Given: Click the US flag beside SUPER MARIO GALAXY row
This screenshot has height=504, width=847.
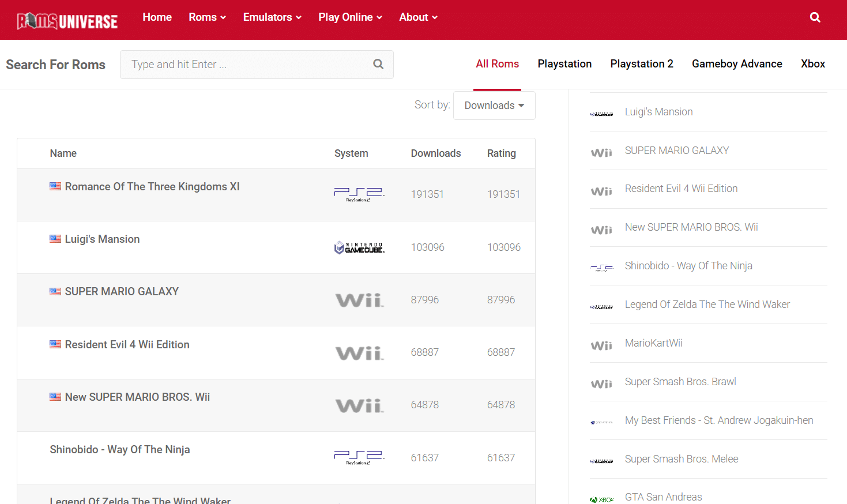Looking at the screenshot, I should pos(55,291).
